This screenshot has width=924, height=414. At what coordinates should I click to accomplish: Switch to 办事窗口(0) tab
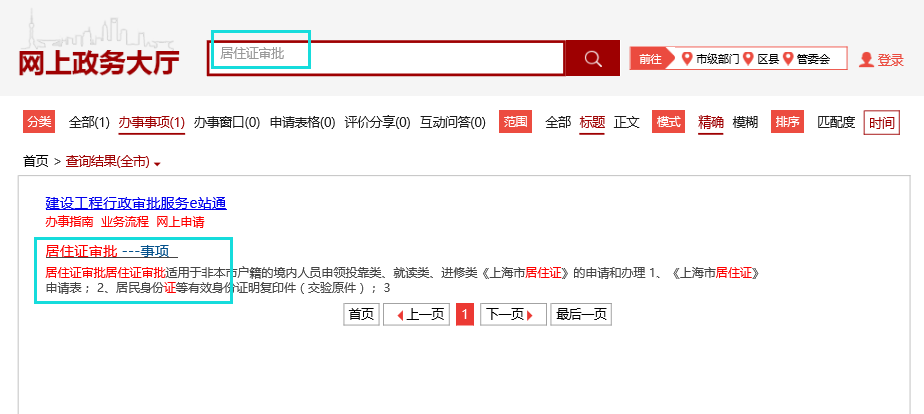pyautogui.click(x=227, y=122)
